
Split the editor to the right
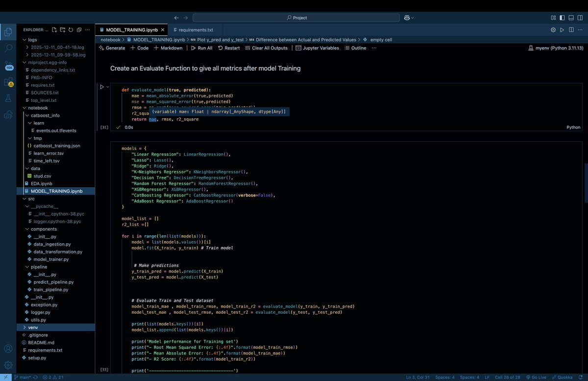570,30
